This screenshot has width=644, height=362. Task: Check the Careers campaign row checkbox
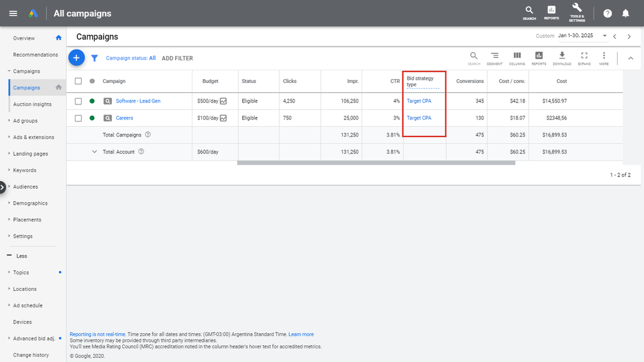tap(78, 118)
